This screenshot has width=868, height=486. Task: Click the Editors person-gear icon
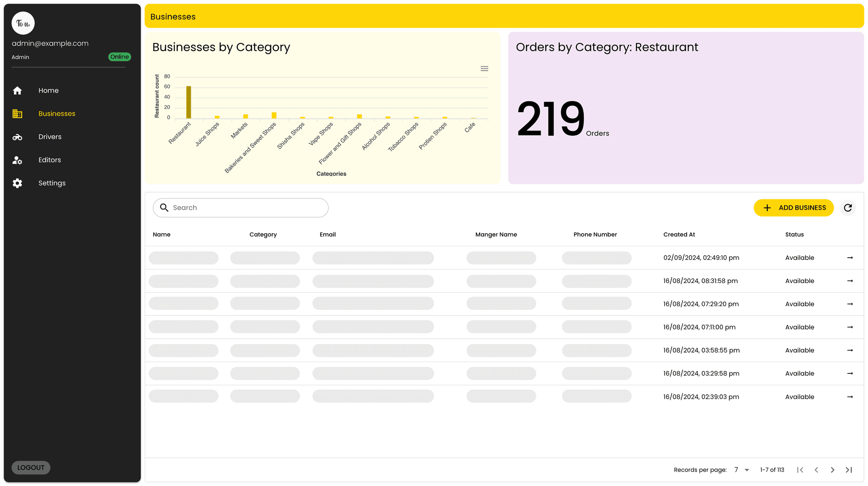17,160
